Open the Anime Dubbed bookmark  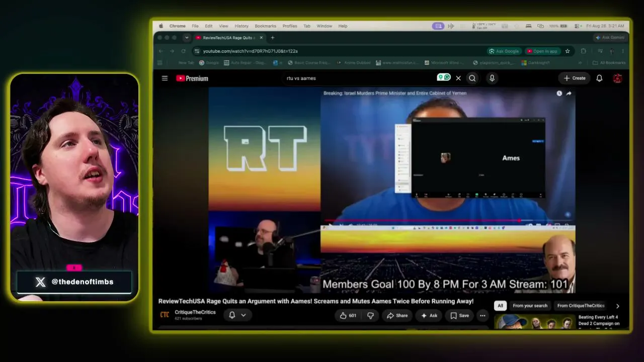tap(354, 63)
